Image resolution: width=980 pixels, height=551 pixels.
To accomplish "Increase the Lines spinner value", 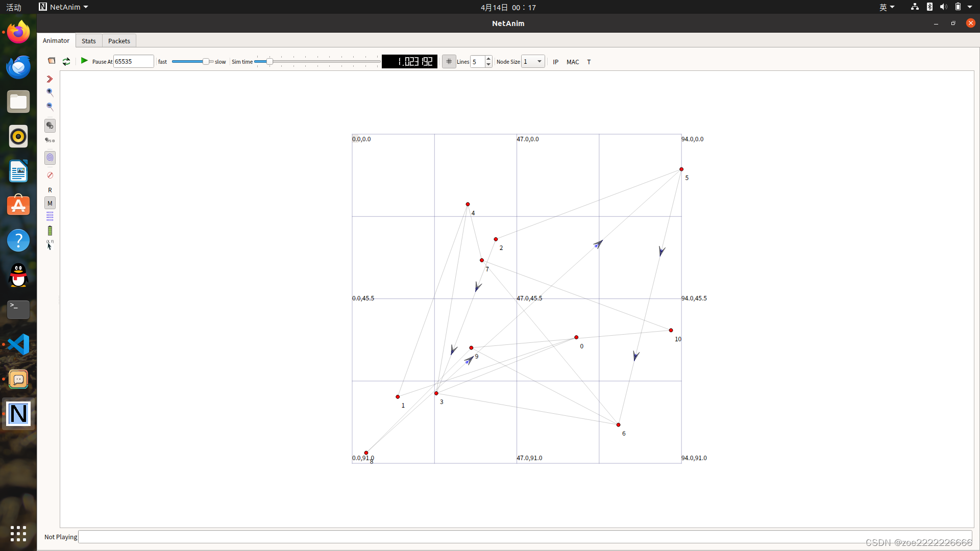I will [x=488, y=59].
